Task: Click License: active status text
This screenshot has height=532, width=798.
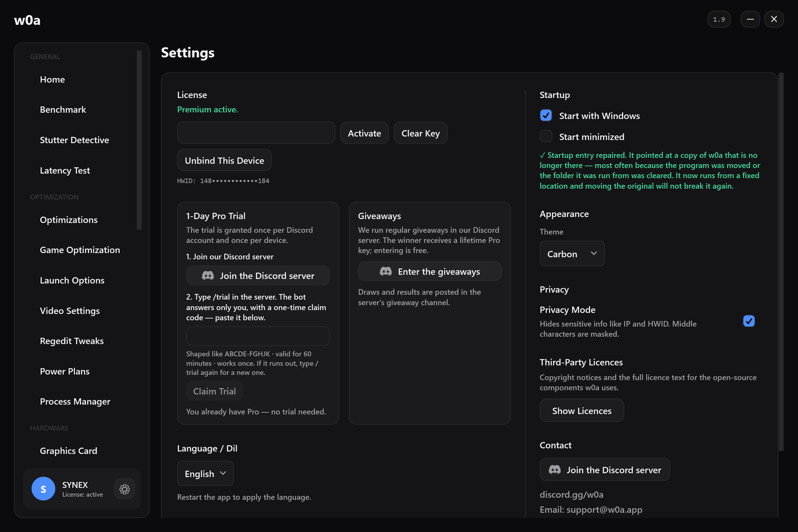Action: coord(83,495)
